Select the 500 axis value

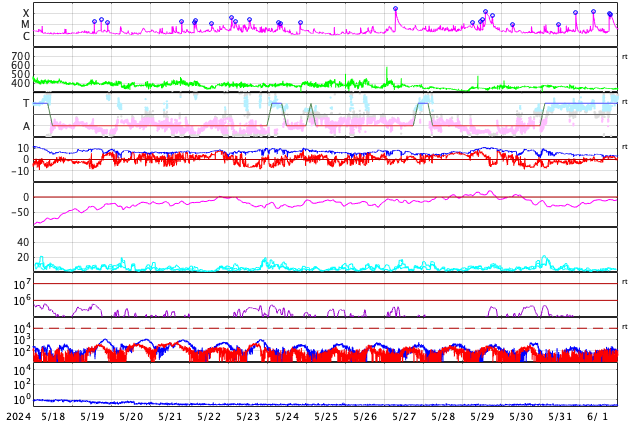tap(21, 74)
